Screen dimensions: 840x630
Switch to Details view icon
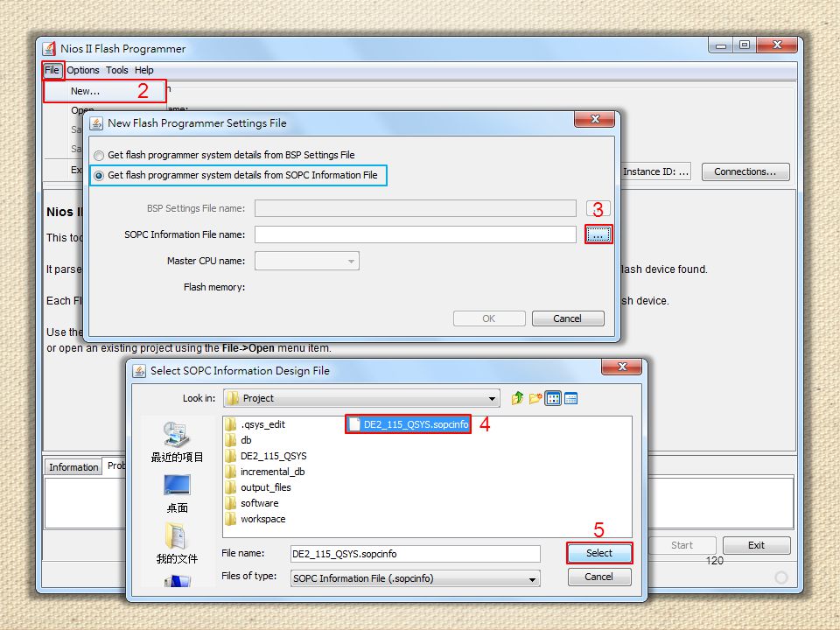pyautogui.click(x=570, y=398)
